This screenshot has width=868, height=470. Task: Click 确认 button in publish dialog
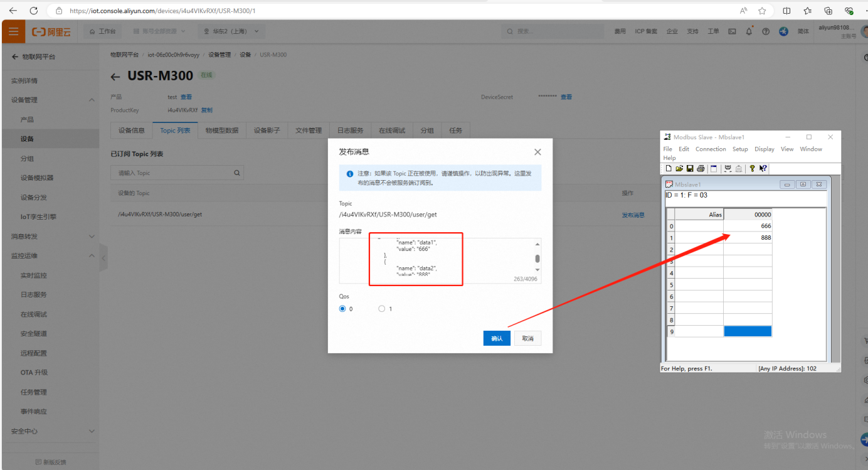[x=497, y=338]
